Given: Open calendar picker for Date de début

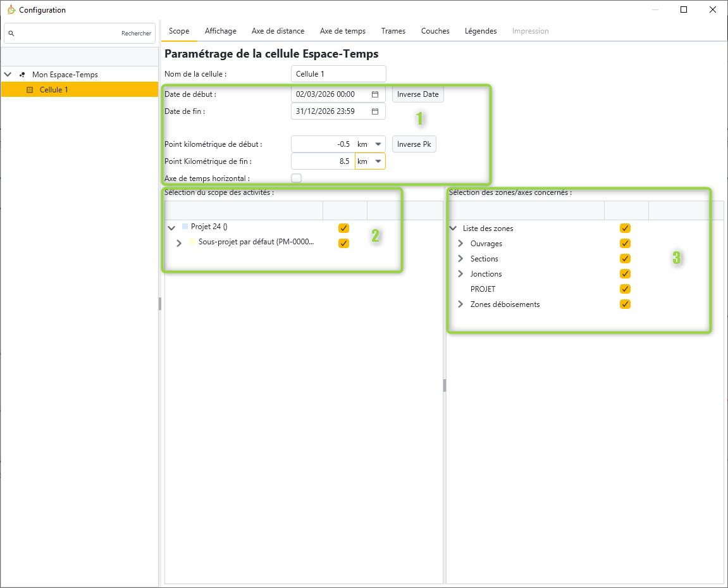Looking at the screenshot, I should click(375, 94).
